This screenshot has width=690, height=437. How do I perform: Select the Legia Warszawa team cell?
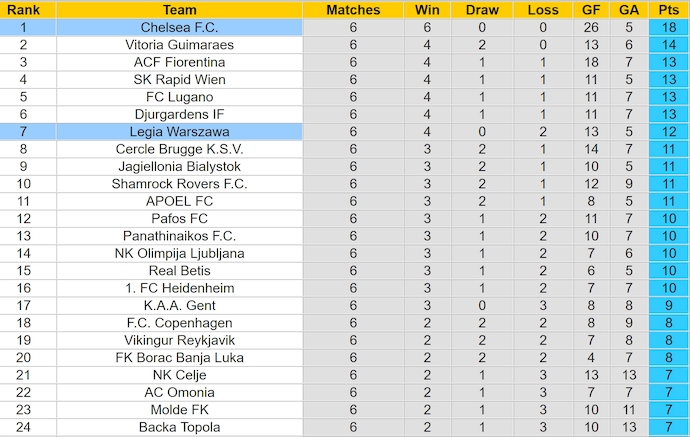180,132
